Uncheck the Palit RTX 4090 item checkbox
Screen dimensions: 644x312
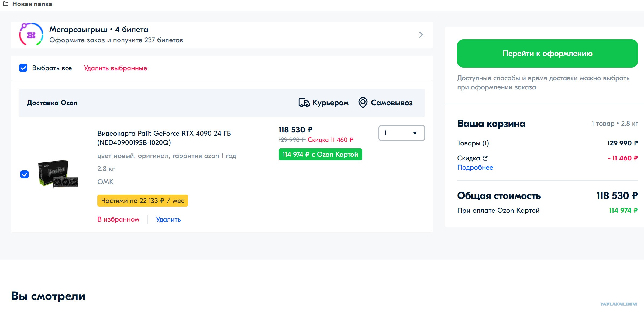pyautogui.click(x=25, y=174)
